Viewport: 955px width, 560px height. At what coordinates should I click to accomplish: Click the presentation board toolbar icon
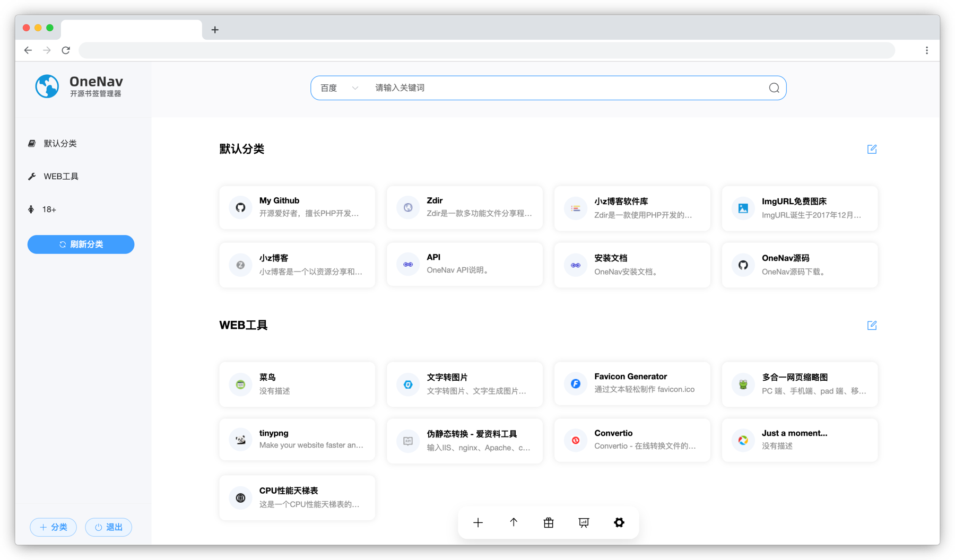(584, 523)
